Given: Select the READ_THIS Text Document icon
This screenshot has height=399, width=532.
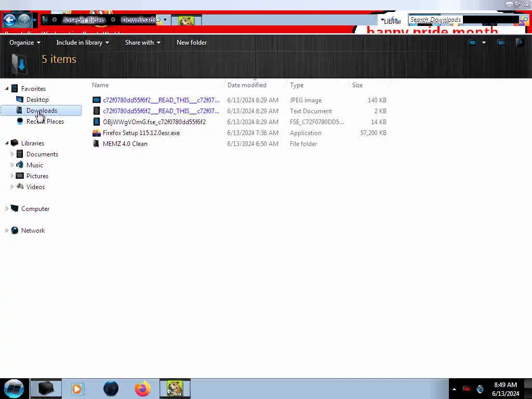Looking at the screenshot, I should (96, 111).
